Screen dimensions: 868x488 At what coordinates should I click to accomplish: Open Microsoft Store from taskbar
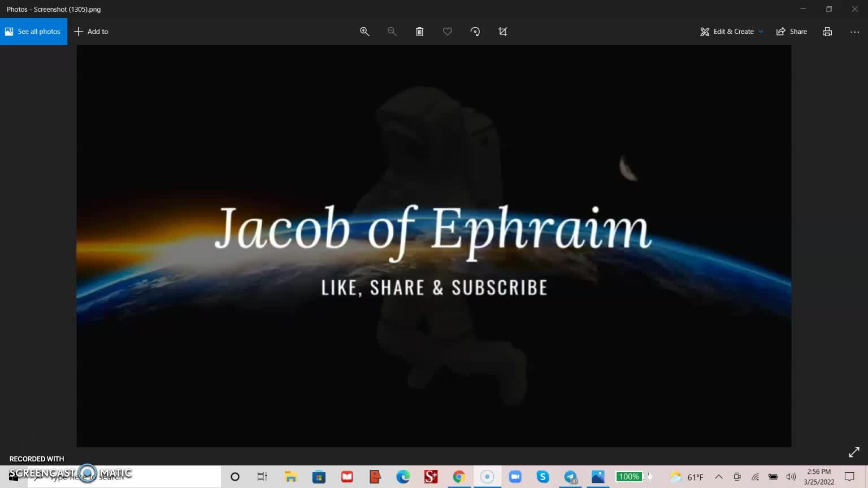319,477
